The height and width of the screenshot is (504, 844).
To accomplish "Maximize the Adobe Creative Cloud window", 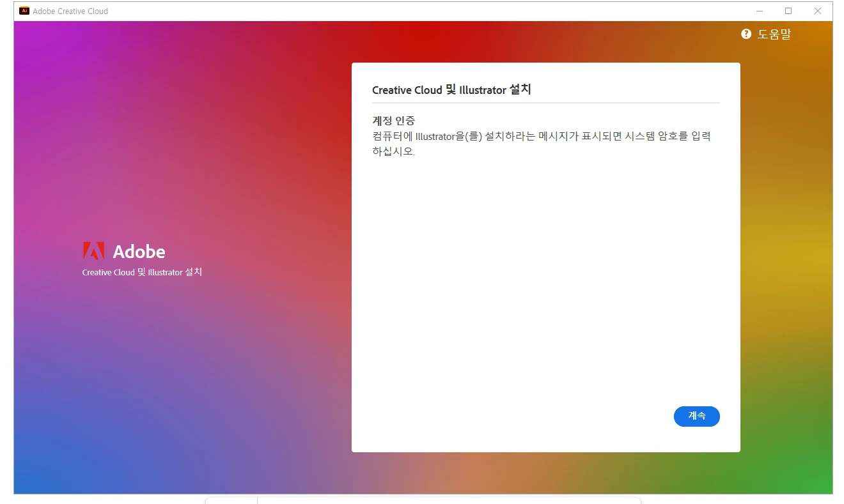I will pos(788,11).
